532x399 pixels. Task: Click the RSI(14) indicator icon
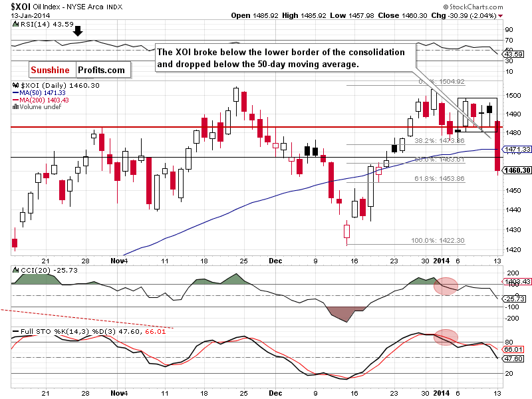coord(15,24)
